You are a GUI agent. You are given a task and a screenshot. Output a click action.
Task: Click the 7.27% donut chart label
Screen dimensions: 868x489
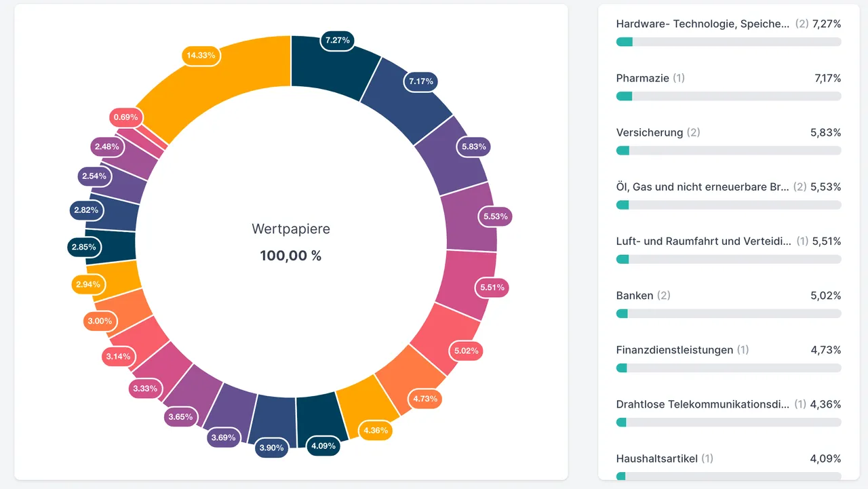click(x=338, y=40)
